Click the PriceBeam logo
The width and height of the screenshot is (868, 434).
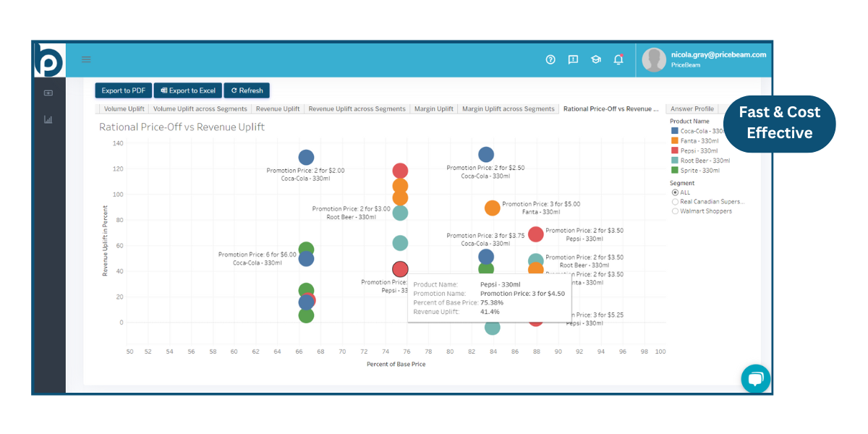click(x=49, y=60)
